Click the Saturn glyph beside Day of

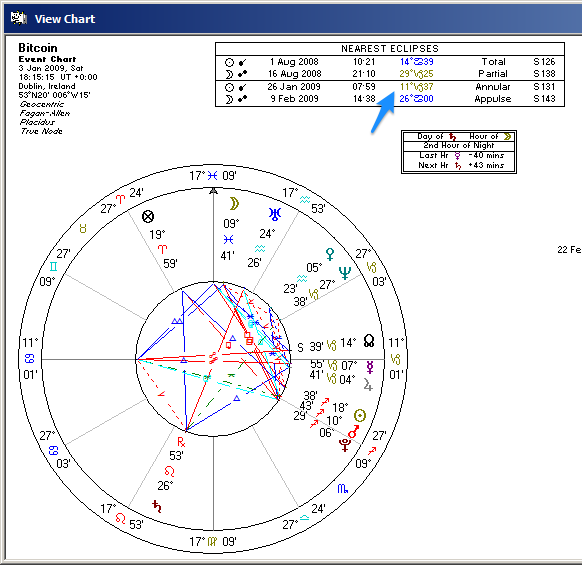pos(452,137)
